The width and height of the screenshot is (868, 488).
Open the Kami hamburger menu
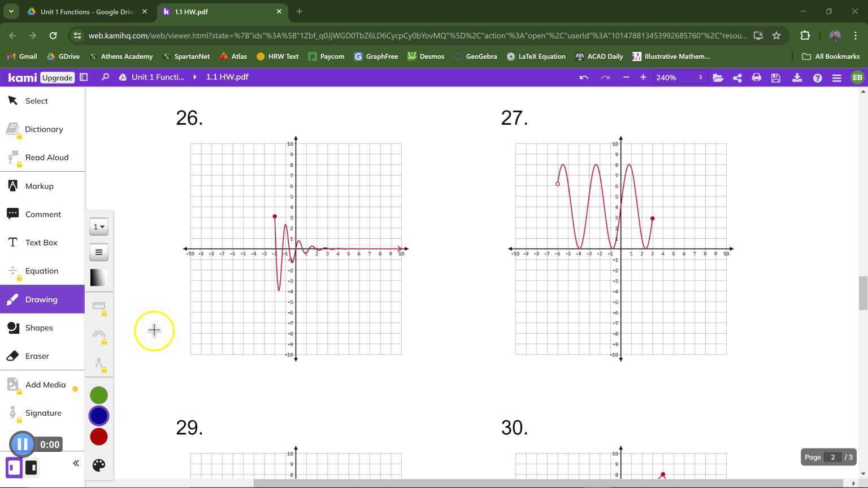(x=836, y=77)
